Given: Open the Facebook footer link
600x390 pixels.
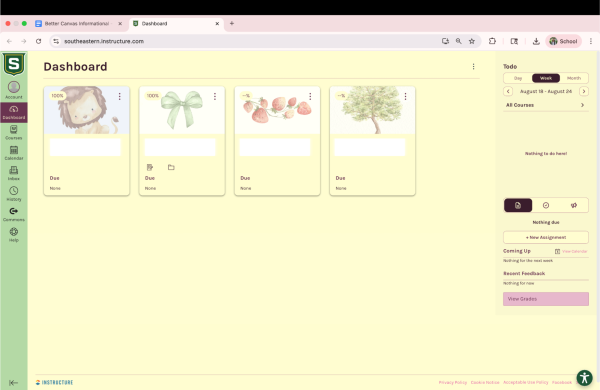Looking at the screenshot, I should point(562,382).
